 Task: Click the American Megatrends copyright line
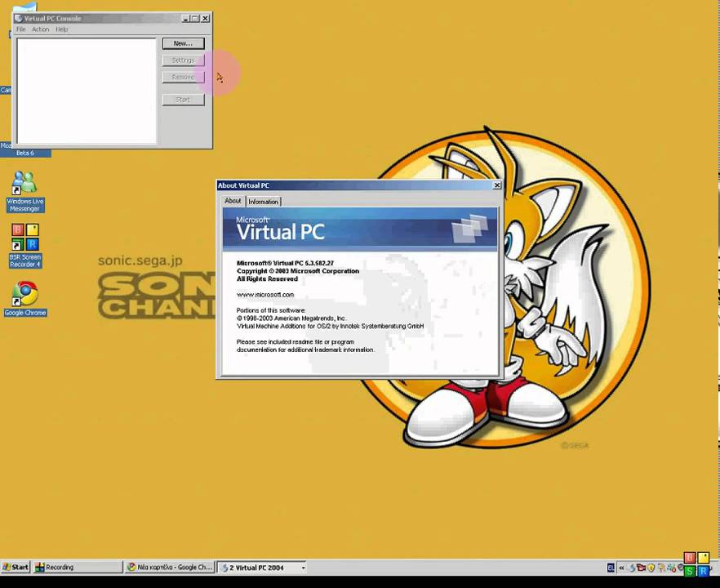coord(291,318)
